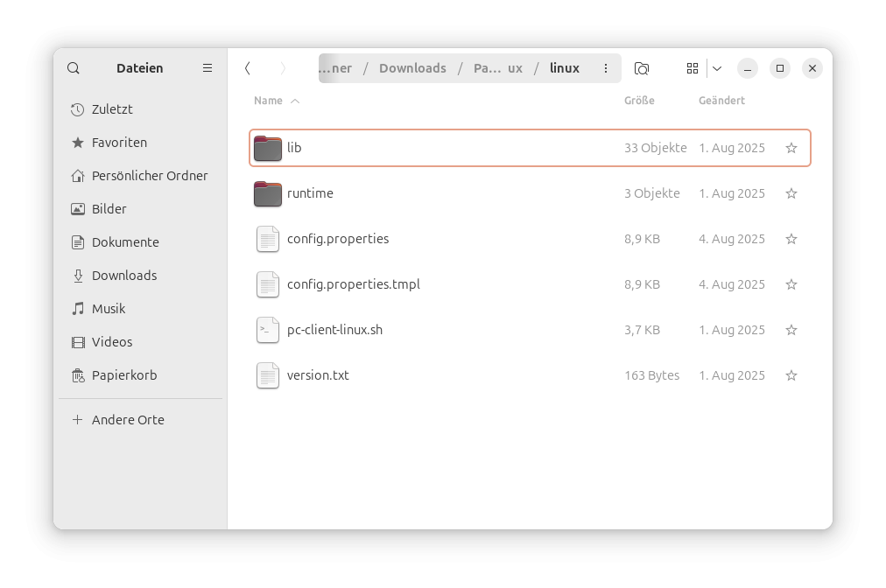Image resolution: width=886 pixels, height=588 pixels.
Task: Open Downloads in the sidebar
Action: (x=140, y=276)
